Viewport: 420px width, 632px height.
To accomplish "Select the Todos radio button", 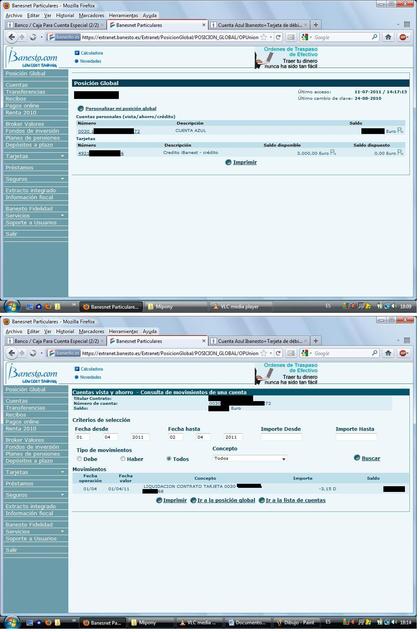I will [169, 459].
